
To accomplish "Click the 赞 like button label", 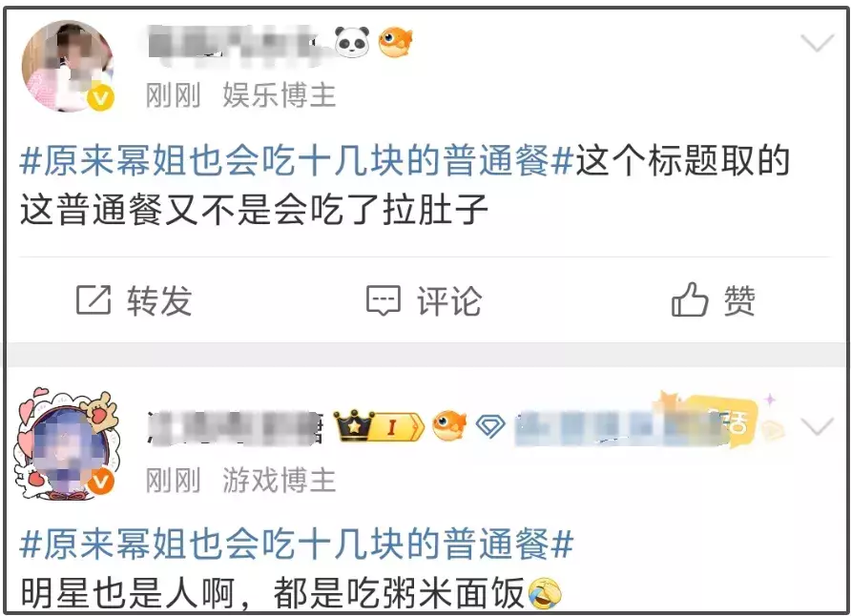I will (x=739, y=300).
